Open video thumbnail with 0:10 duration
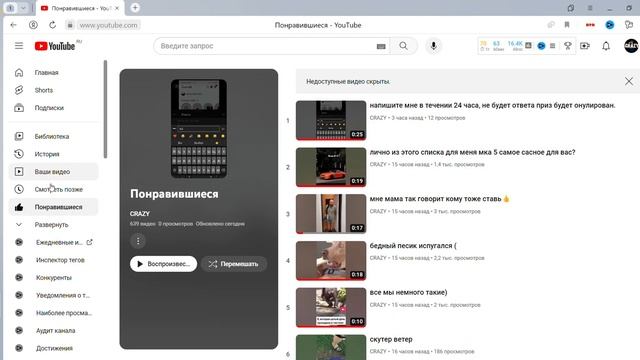Image resolution: width=640 pixels, height=360 pixels. (x=331, y=307)
